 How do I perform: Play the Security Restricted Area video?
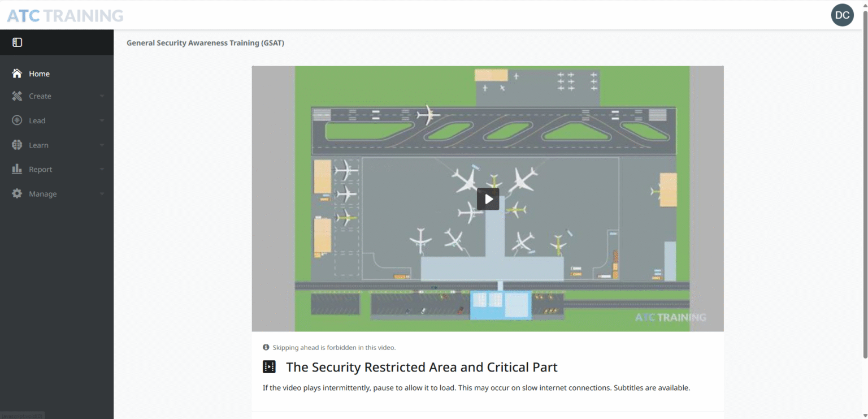(488, 199)
